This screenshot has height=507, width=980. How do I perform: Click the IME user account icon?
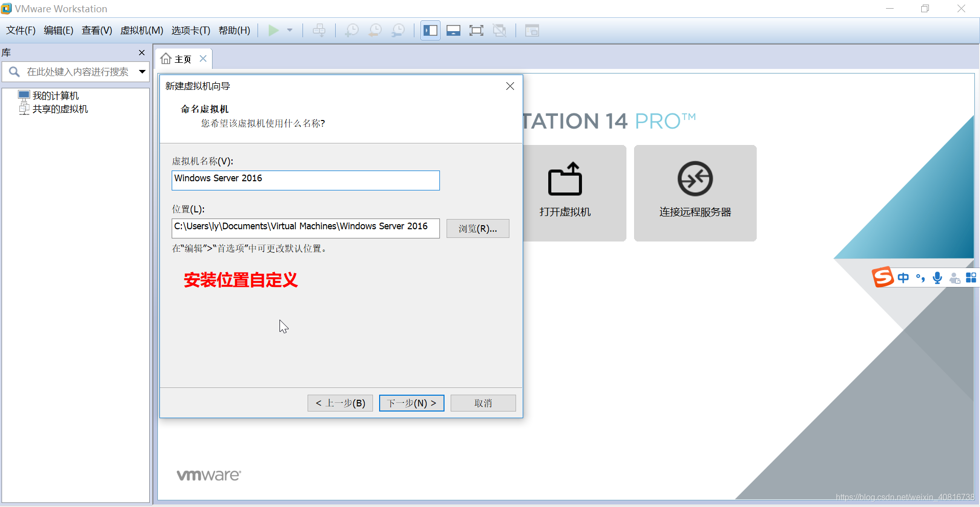tap(954, 278)
